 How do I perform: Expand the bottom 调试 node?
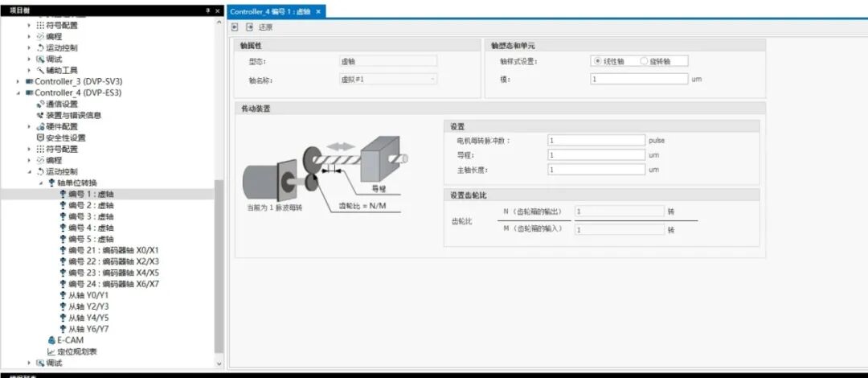point(30,363)
